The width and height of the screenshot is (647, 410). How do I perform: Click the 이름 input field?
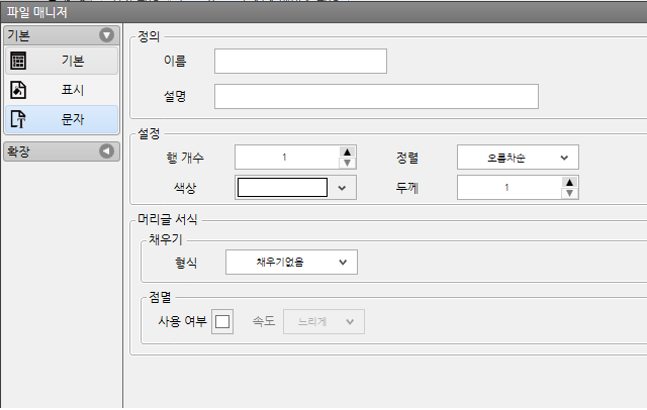click(300, 61)
